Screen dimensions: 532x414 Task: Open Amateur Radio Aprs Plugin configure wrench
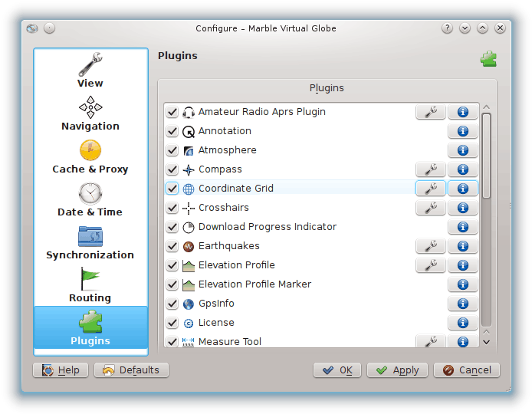(431, 112)
